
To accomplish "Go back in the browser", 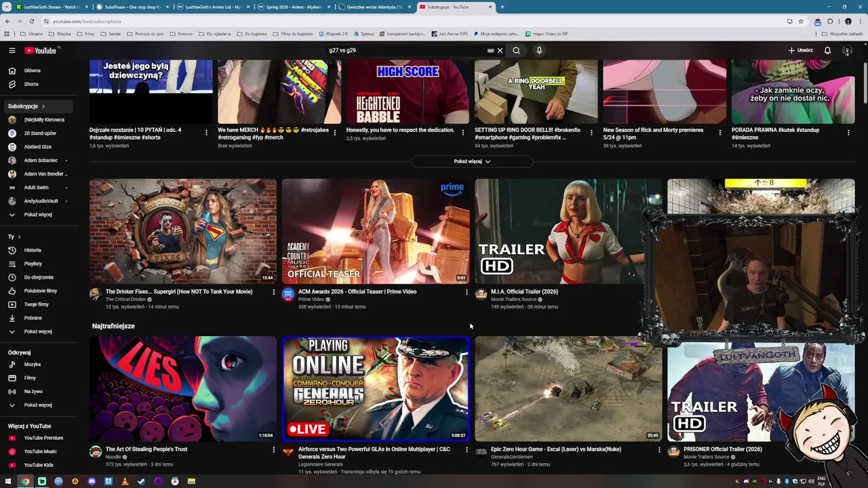I will click(7, 21).
